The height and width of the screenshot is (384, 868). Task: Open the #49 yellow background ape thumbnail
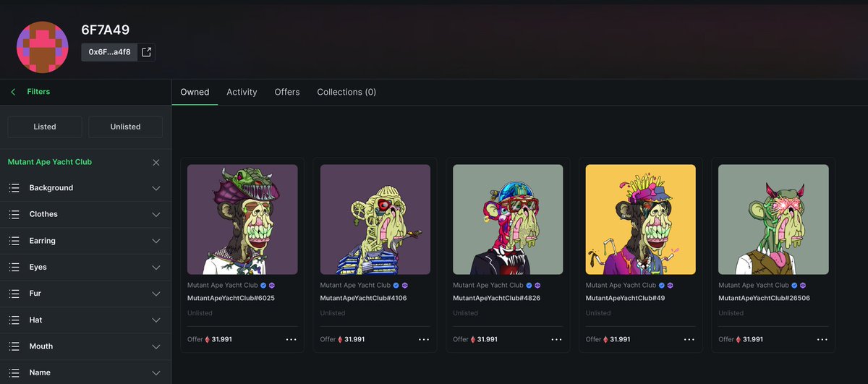pyautogui.click(x=641, y=219)
